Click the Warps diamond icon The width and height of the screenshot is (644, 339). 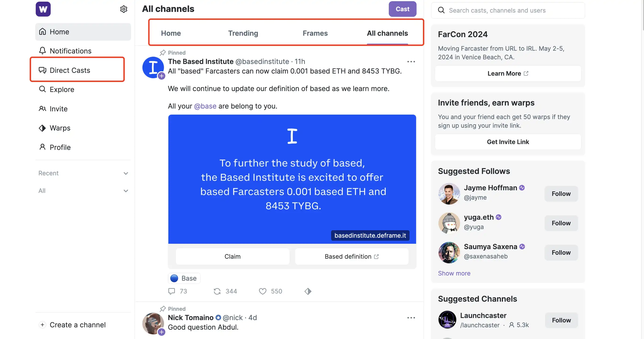[x=42, y=127]
